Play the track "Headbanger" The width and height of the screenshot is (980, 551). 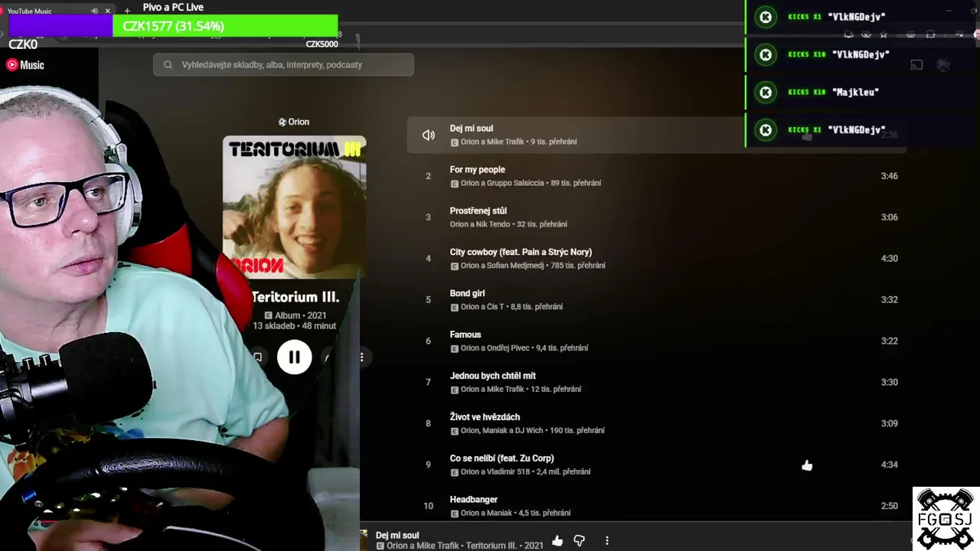point(474,500)
